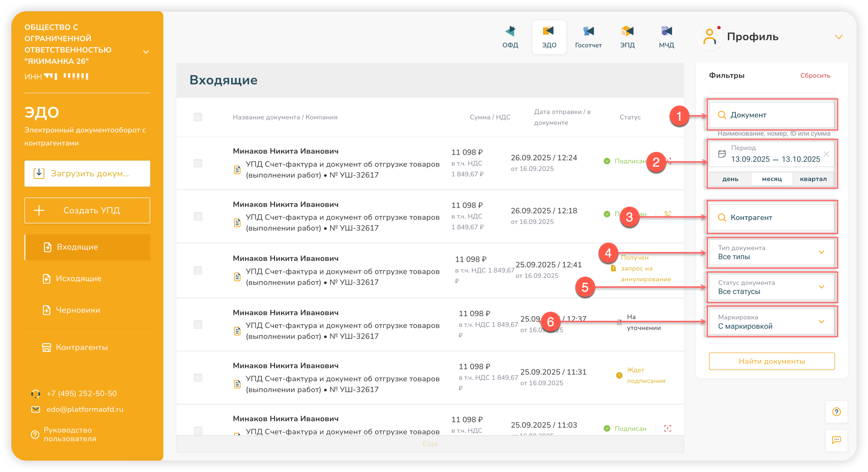Expand the Тип документа dropdown

(771, 252)
